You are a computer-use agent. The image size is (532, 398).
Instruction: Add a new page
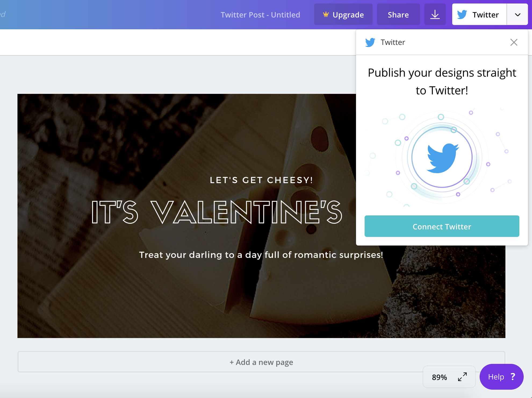(x=261, y=362)
